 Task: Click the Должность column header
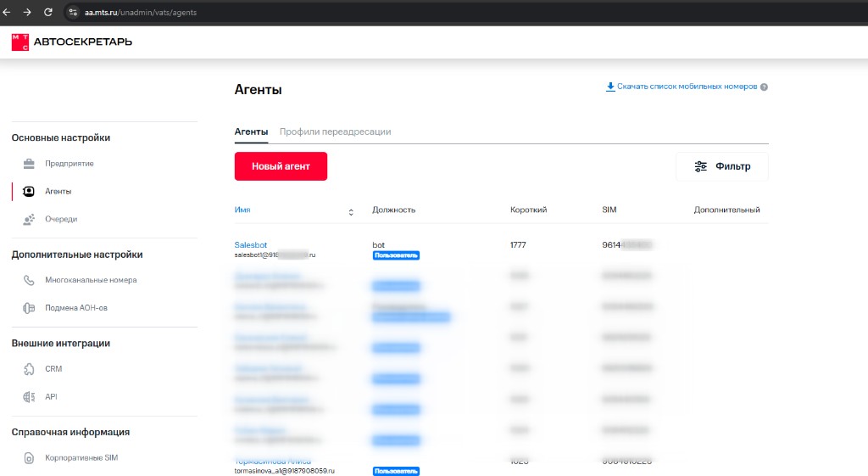pos(393,210)
